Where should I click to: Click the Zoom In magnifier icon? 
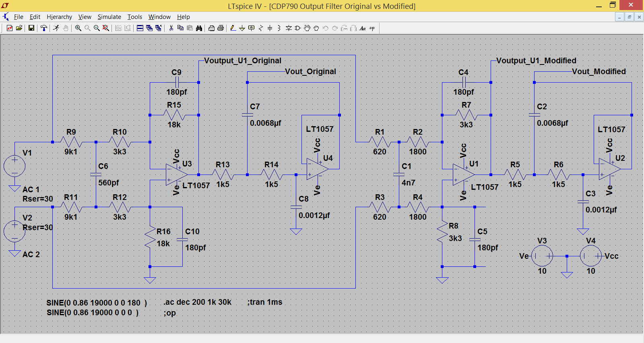point(78,28)
